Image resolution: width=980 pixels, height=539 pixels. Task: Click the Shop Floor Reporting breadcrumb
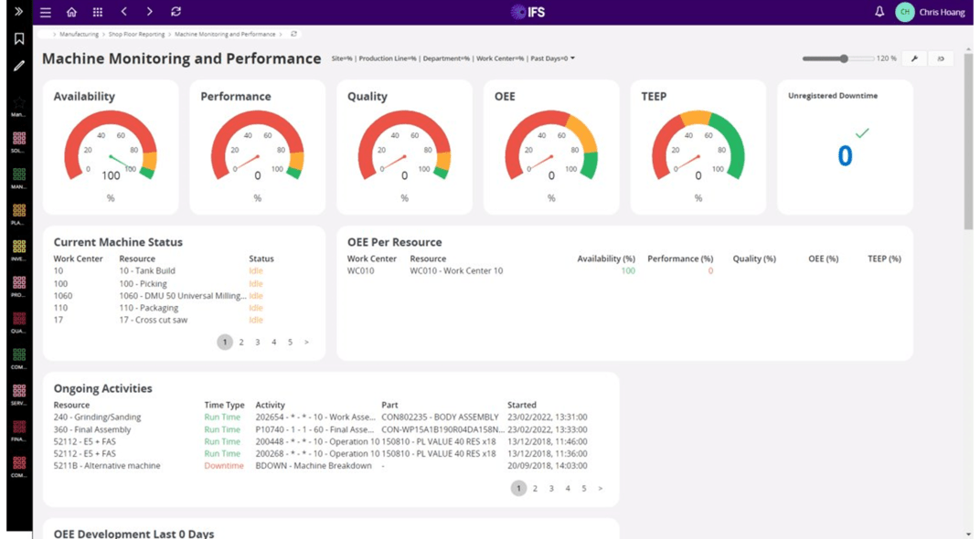pyautogui.click(x=136, y=34)
